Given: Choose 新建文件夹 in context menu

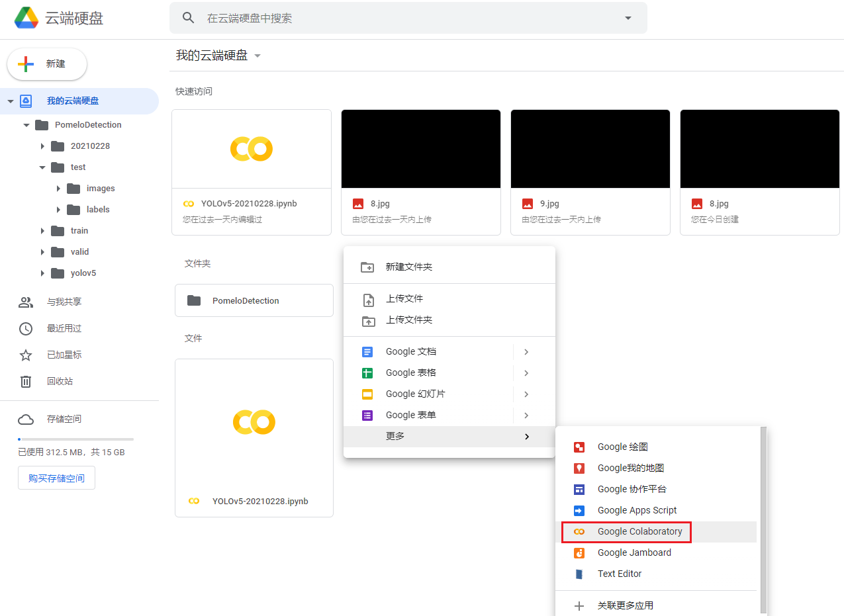Looking at the screenshot, I should click(x=449, y=267).
